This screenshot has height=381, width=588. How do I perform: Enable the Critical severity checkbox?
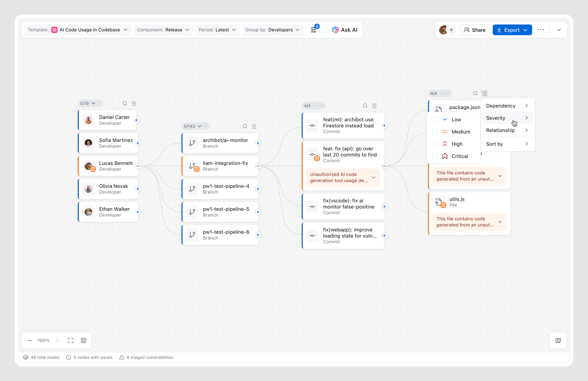435,156
